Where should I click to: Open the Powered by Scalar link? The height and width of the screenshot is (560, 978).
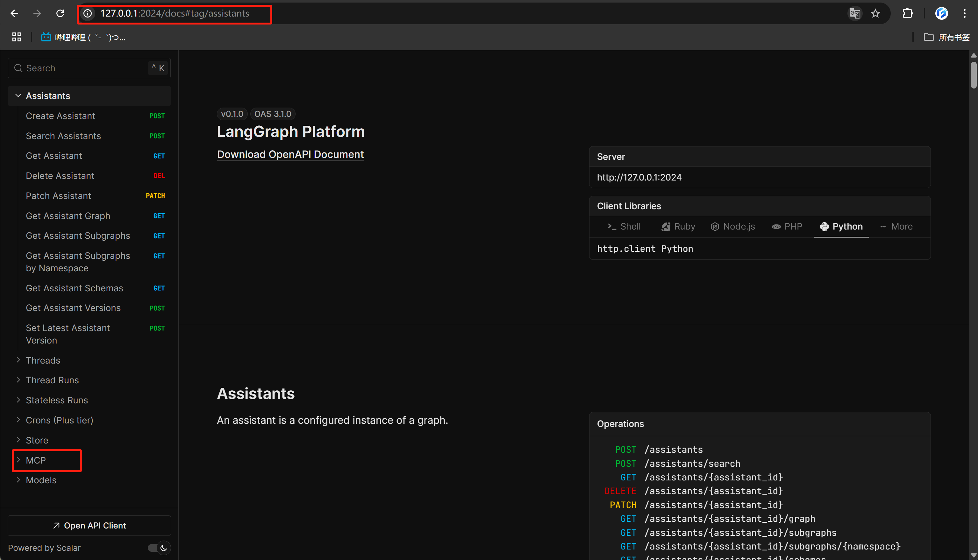44,548
